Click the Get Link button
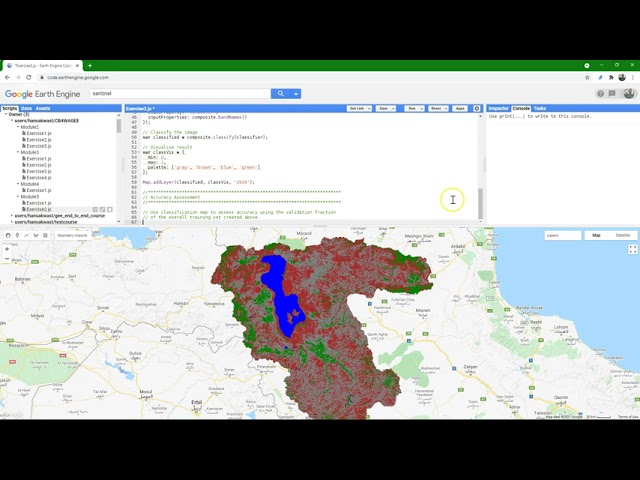Screen dimensions: 640x480 357,109
